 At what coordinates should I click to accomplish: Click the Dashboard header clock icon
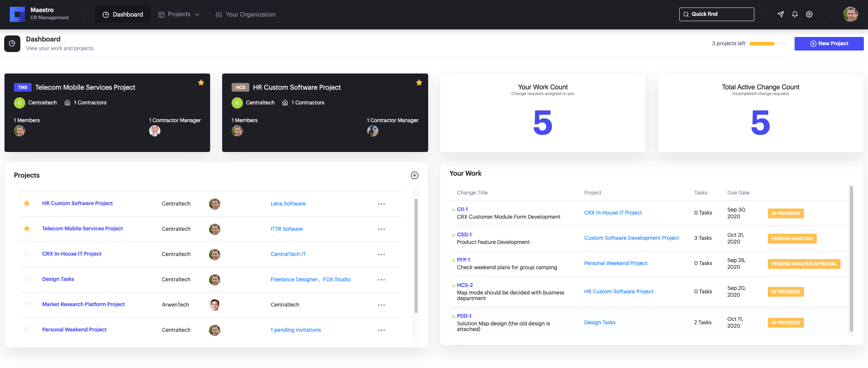tap(12, 44)
